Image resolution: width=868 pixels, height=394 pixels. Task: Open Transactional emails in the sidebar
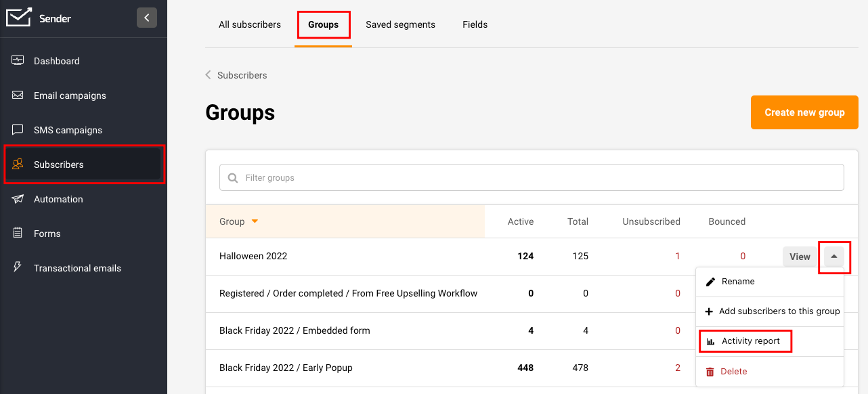point(77,268)
